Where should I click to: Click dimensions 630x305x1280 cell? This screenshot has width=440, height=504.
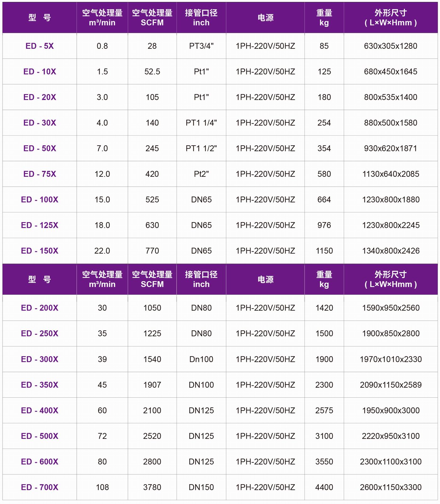click(390, 46)
